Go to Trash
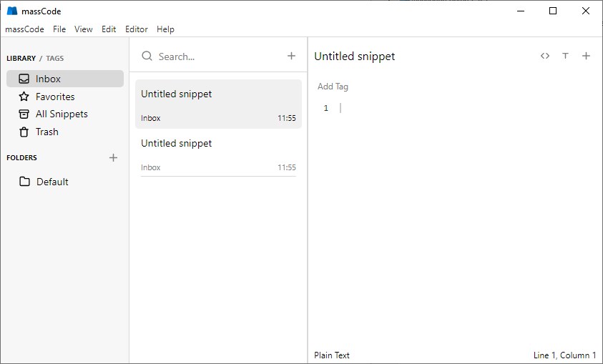The image size is (603, 364). 46,132
